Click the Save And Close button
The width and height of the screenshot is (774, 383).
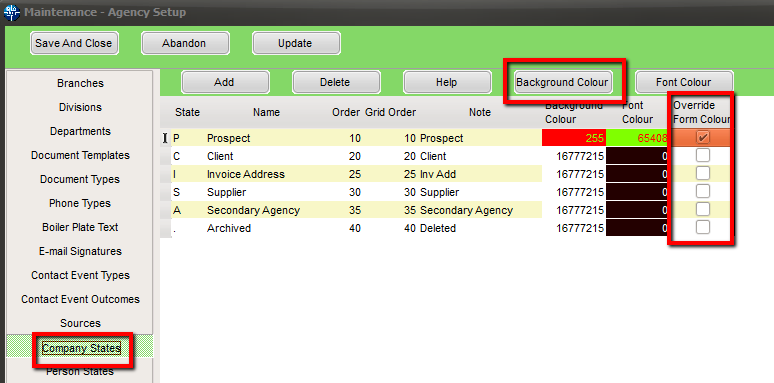coord(74,43)
